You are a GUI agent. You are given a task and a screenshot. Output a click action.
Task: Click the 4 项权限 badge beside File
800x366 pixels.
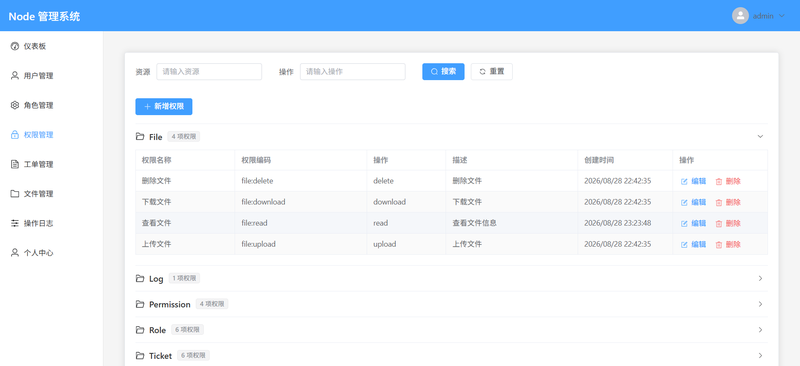[x=184, y=137]
